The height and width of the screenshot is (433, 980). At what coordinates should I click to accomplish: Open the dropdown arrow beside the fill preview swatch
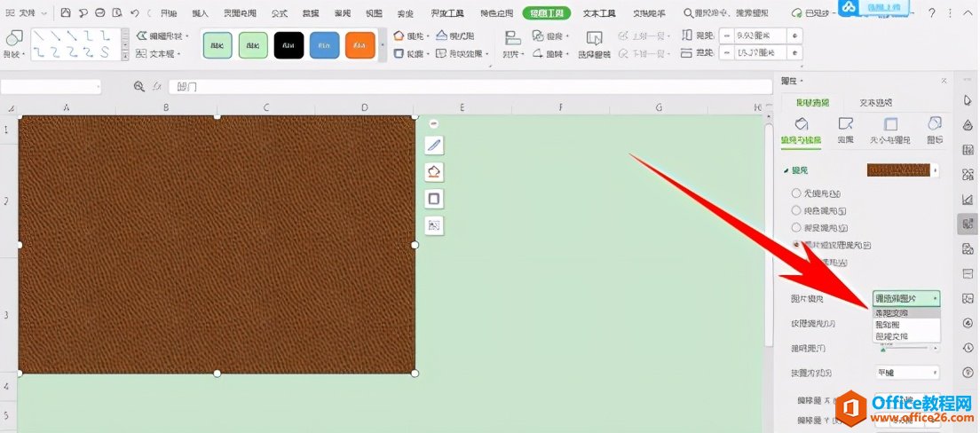pos(935,170)
